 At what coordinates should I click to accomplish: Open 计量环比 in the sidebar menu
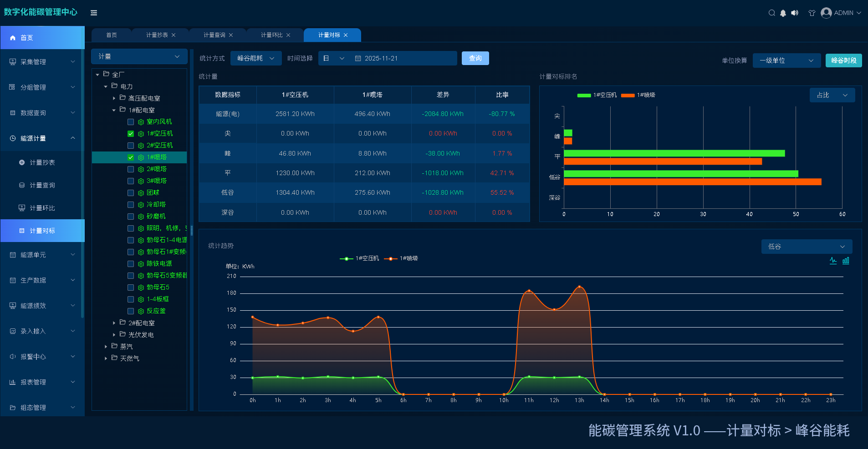[x=42, y=208]
